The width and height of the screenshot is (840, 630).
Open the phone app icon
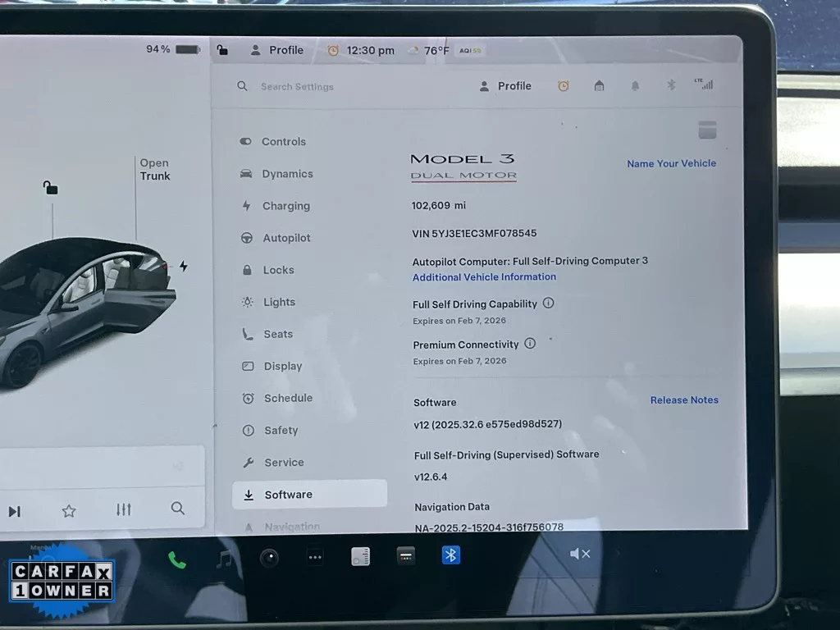click(x=176, y=559)
